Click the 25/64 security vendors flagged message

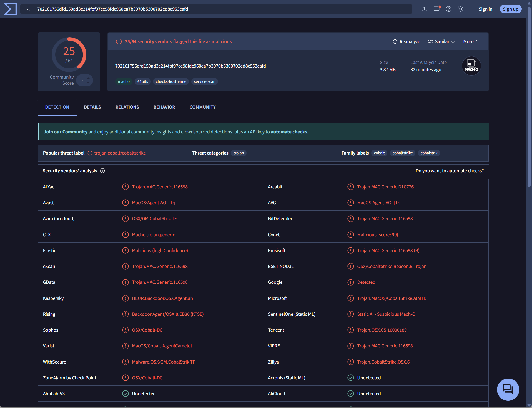(178, 41)
